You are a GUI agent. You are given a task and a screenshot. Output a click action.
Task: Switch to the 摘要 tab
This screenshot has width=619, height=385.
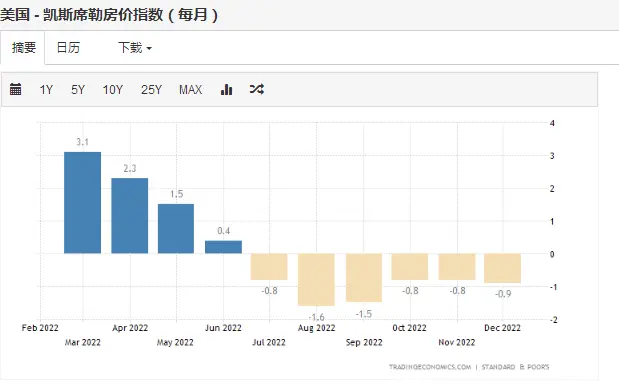tap(24, 48)
